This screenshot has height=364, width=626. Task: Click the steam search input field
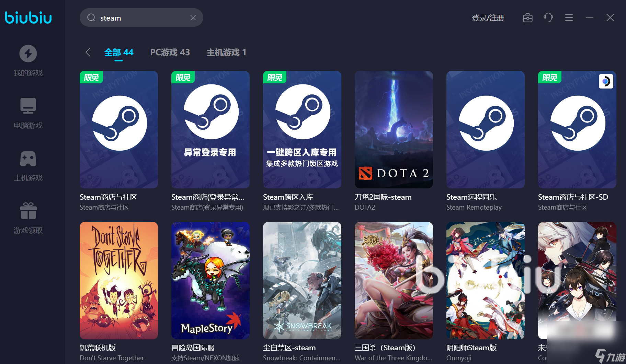pyautogui.click(x=141, y=17)
